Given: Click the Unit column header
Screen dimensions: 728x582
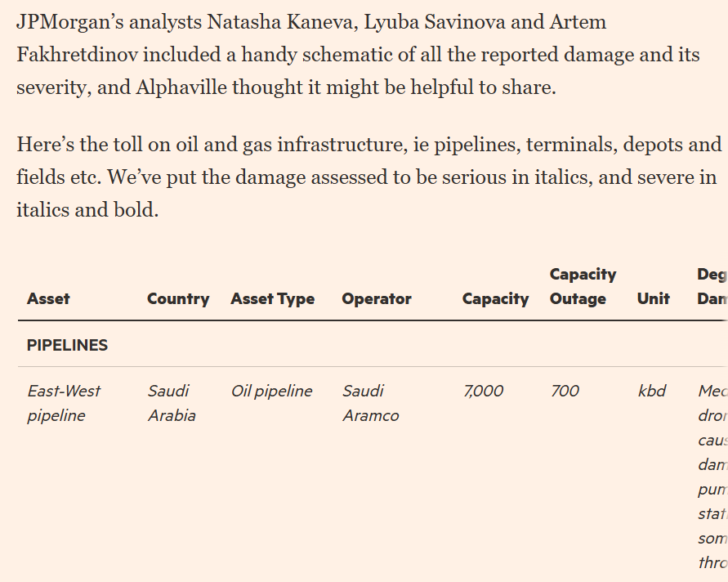Looking at the screenshot, I should point(653,299).
